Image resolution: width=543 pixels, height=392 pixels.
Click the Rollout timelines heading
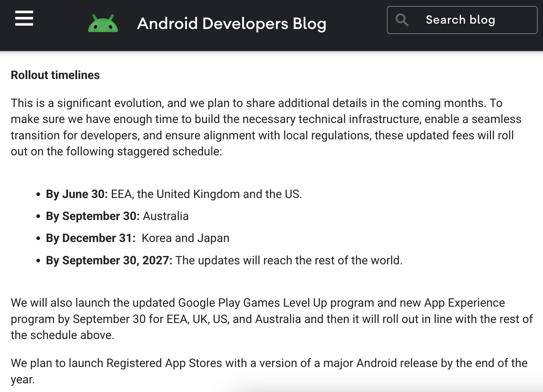55,75
